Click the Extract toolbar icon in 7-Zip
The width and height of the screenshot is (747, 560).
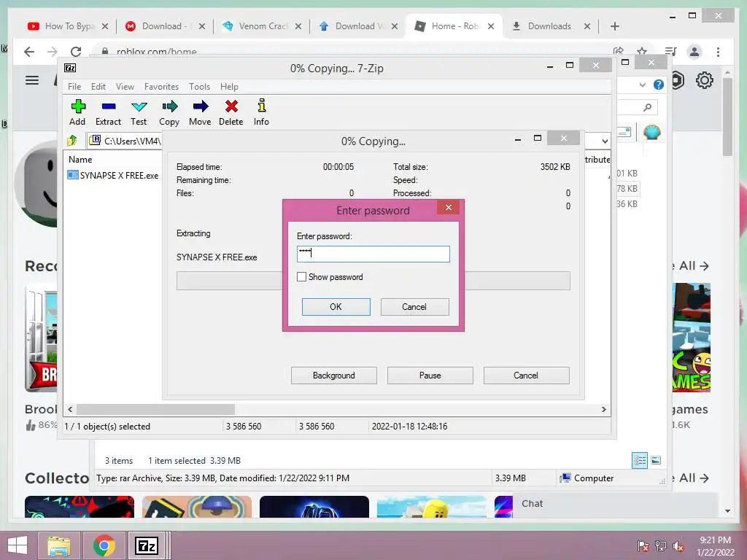point(108,112)
